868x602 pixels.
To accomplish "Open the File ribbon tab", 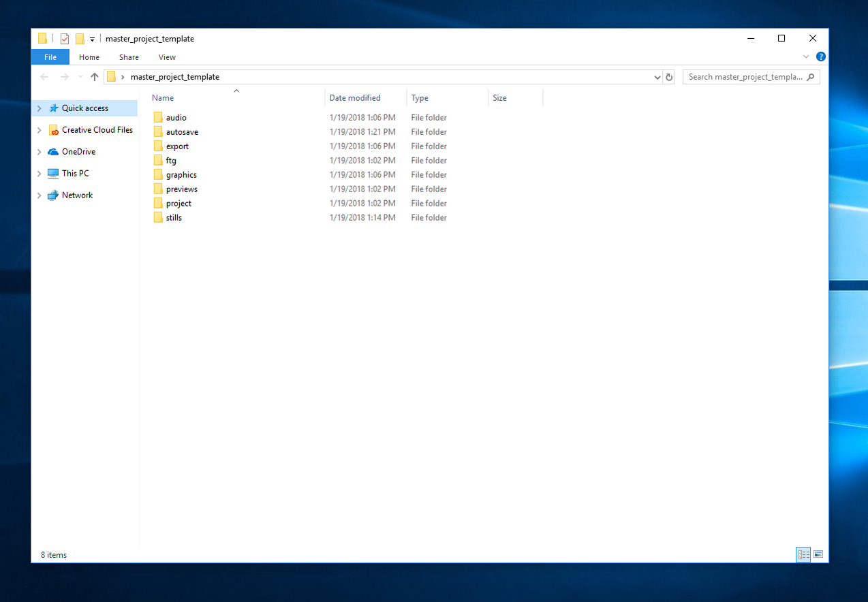I will (50, 57).
